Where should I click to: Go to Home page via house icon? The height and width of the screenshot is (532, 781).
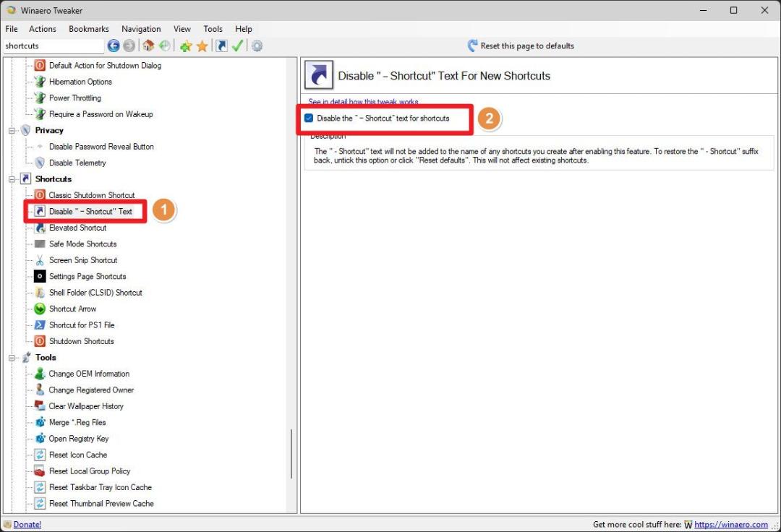148,46
